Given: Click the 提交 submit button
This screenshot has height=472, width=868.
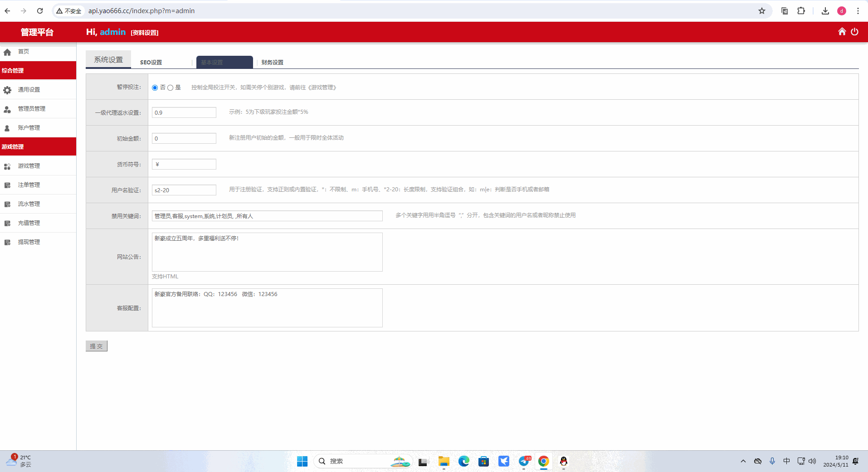Looking at the screenshot, I should click(x=96, y=346).
